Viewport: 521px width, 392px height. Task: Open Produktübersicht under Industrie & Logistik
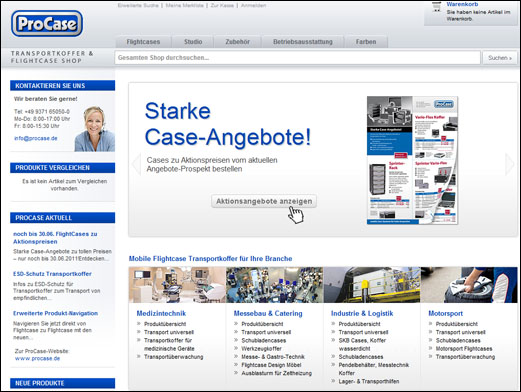click(x=359, y=324)
